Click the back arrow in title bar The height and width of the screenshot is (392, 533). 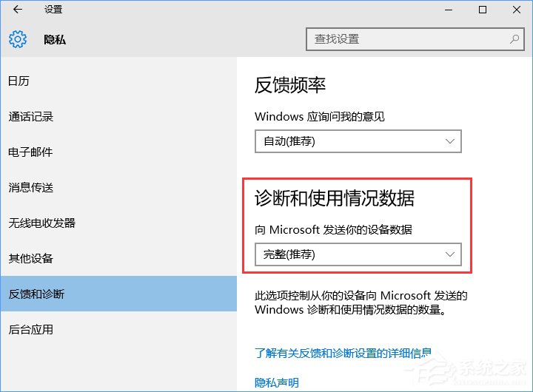pyautogui.click(x=18, y=10)
